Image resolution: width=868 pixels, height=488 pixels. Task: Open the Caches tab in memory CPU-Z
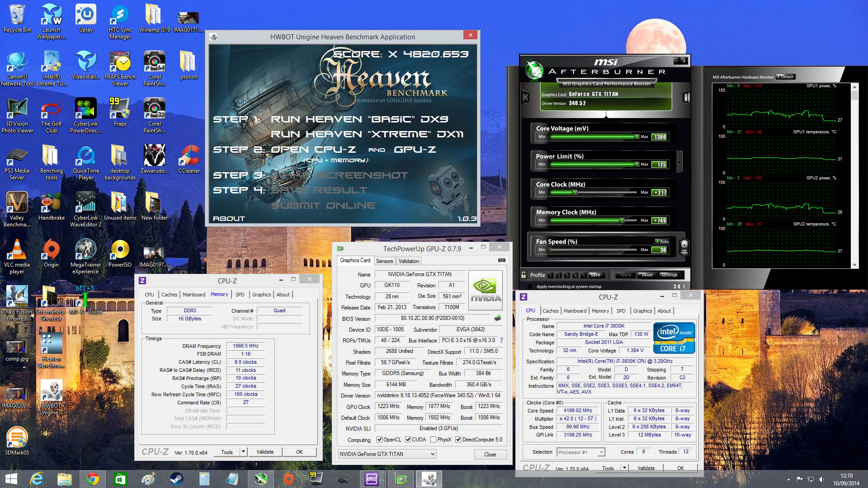(170, 295)
